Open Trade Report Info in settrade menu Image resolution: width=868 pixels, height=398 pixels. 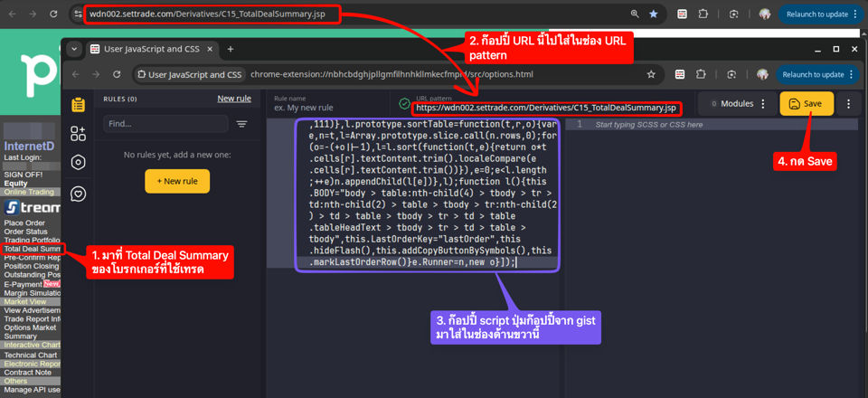(33, 318)
